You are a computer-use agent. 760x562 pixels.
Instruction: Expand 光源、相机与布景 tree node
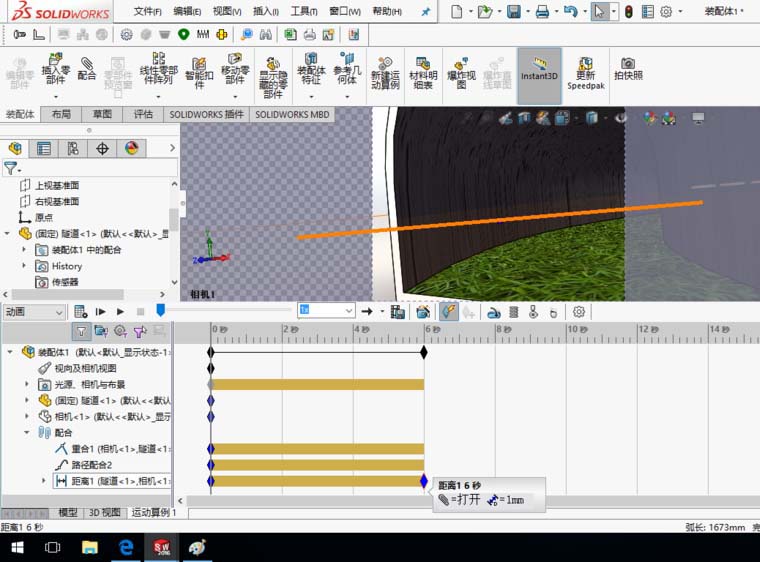tap(28, 384)
